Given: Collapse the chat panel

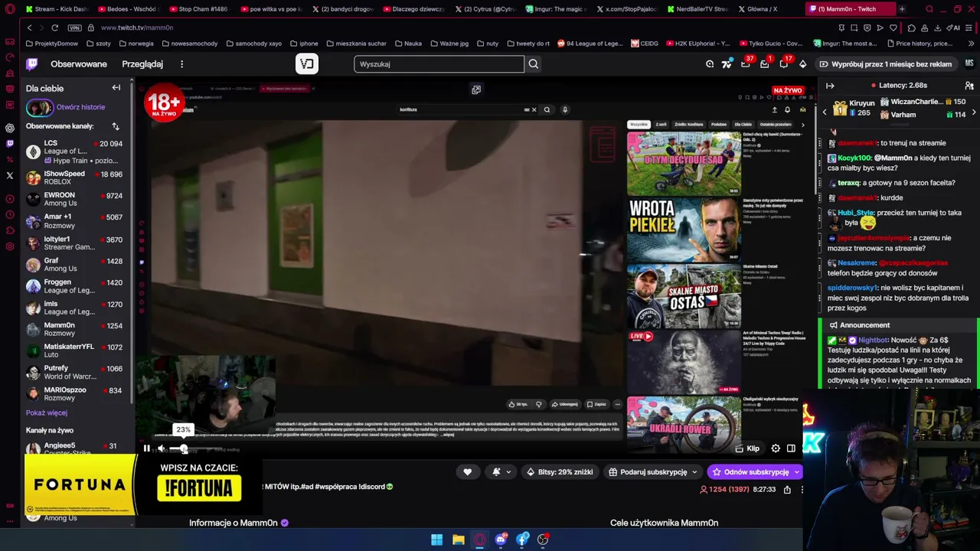Looking at the screenshot, I should pyautogui.click(x=830, y=86).
